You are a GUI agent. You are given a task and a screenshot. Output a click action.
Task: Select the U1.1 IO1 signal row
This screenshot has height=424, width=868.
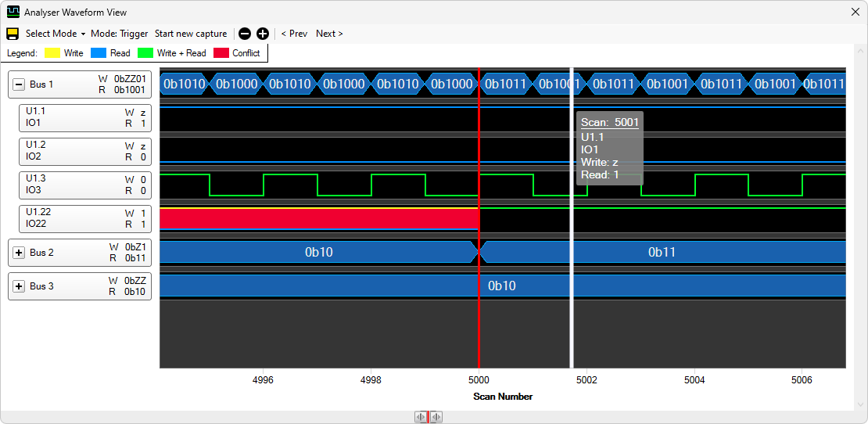point(84,117)
